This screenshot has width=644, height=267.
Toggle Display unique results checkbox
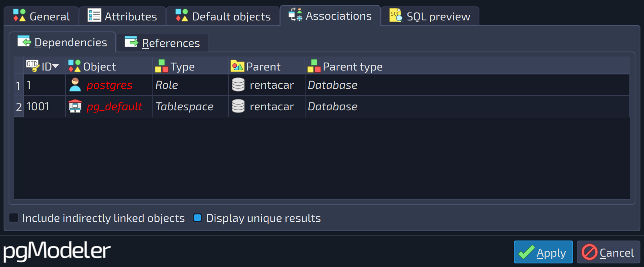[197, 218]
